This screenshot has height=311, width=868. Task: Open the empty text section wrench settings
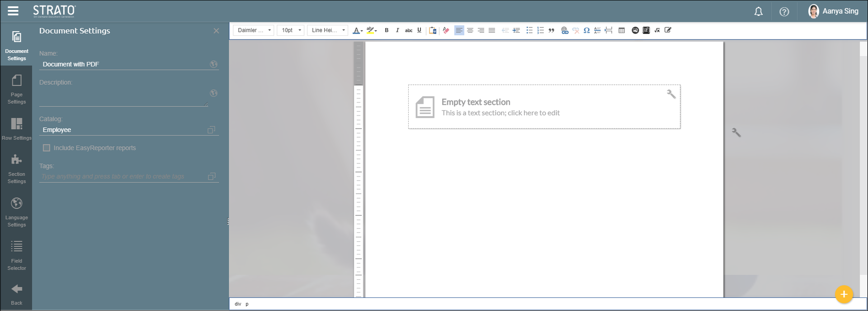point(671,94)
